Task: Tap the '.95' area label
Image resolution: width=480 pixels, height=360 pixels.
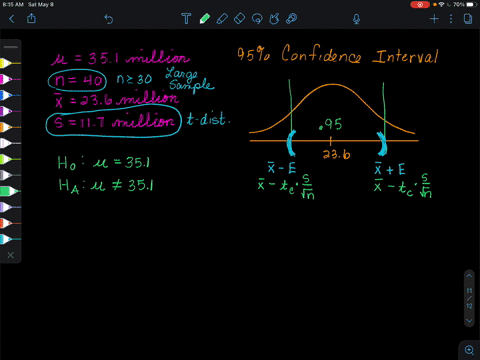Action: click(331, 124)
